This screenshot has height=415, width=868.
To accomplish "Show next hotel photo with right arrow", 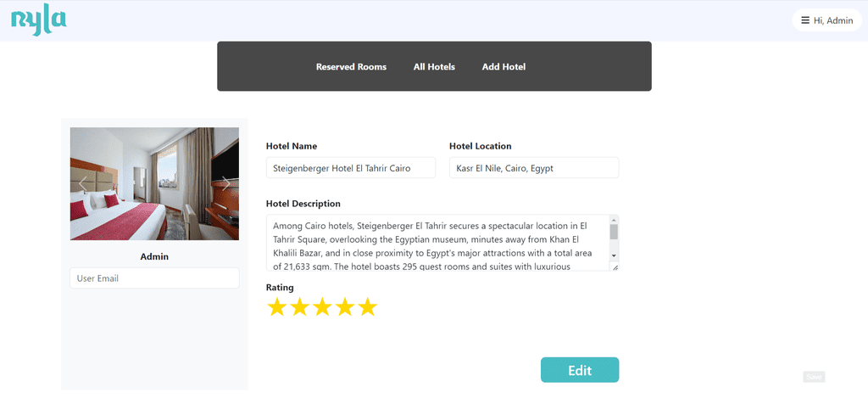I will pyautogui.click(x=225, y=184).
